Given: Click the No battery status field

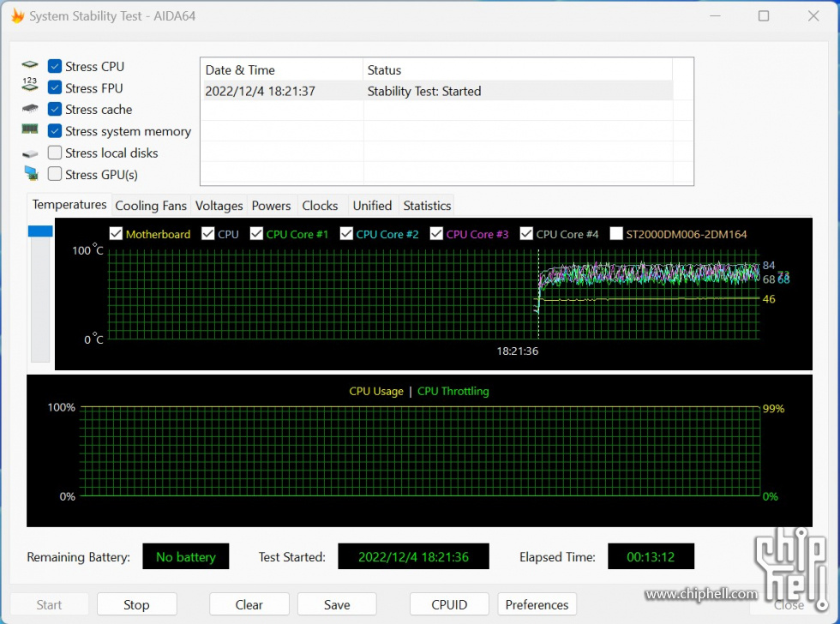Looking at the screenshot, I should 185,556.
